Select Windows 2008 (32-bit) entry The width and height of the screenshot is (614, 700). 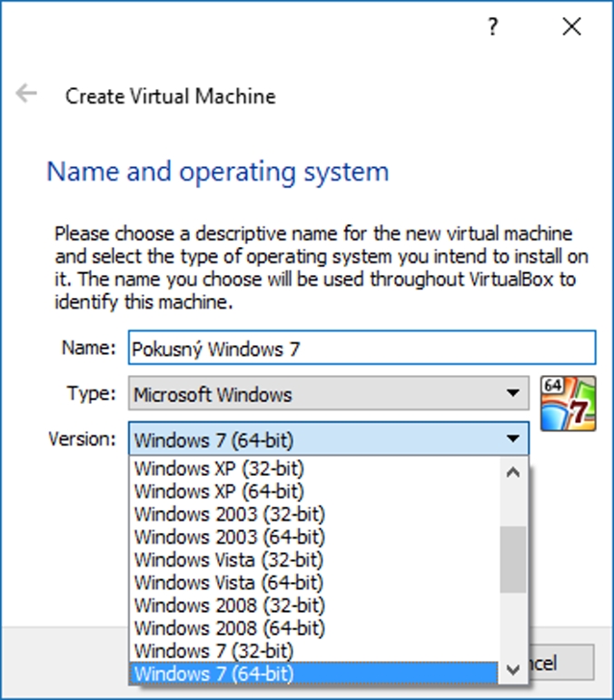point(229,606)
